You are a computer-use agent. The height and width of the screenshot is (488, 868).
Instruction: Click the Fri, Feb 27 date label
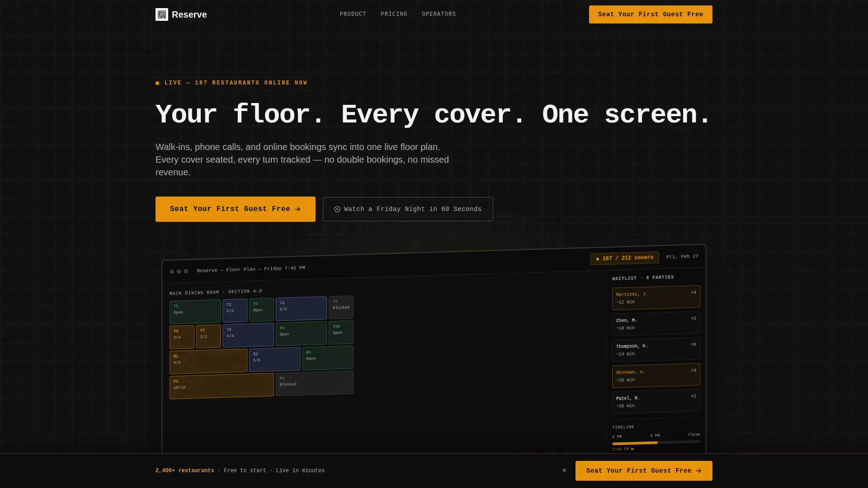682,257
